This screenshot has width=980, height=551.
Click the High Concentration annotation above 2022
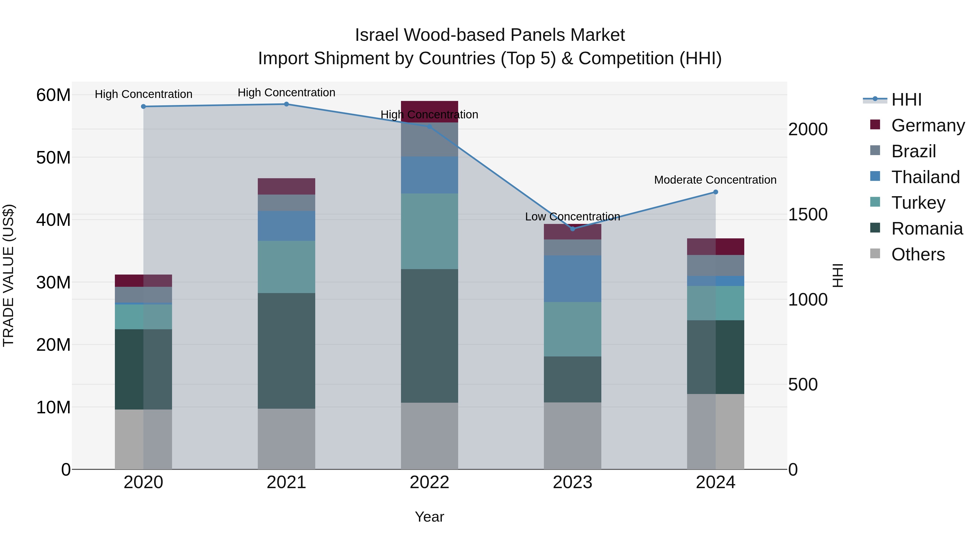430,115
